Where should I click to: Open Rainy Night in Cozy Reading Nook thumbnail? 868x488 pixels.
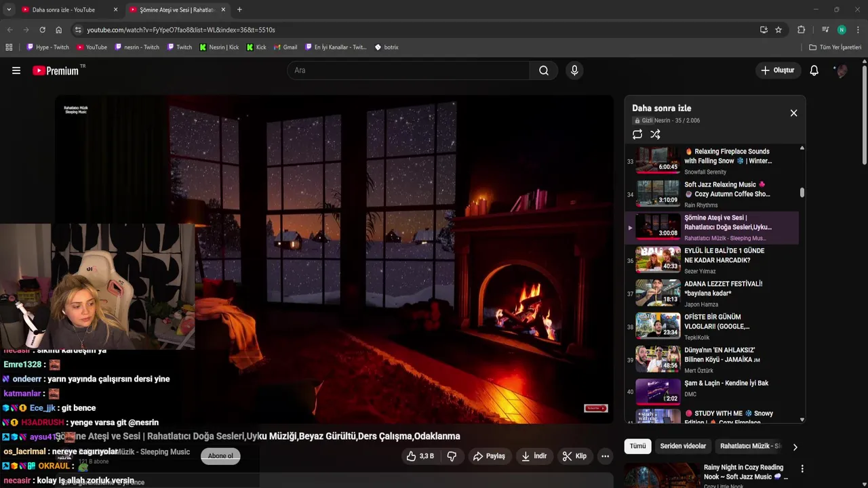point(662,475)
